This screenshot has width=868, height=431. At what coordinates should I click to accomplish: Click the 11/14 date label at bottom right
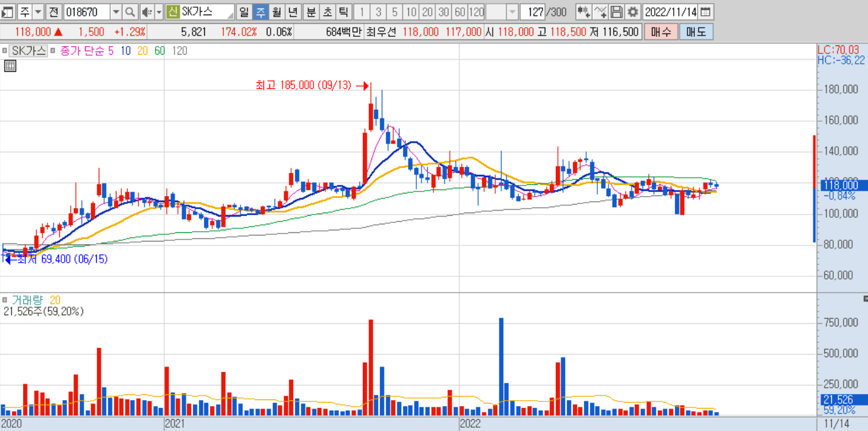pyautogui.click(x=836, y=424)
